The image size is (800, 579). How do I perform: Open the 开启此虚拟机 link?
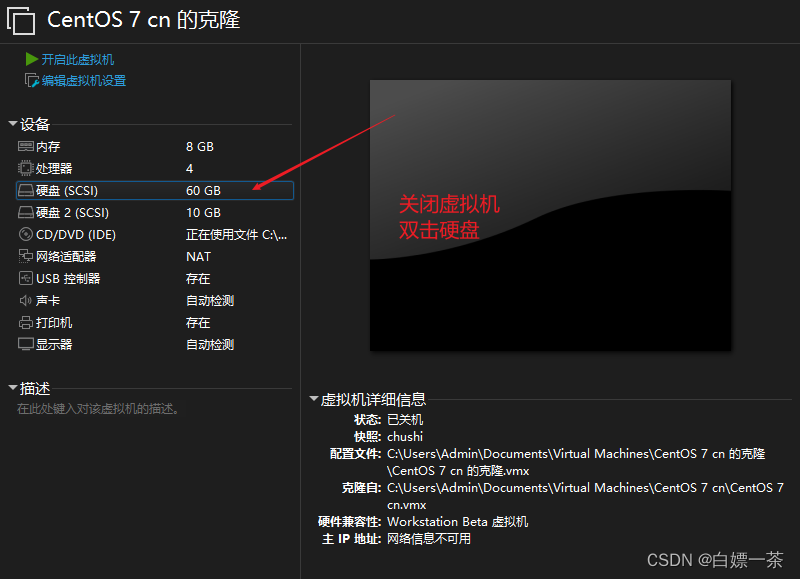pos(78,60)
